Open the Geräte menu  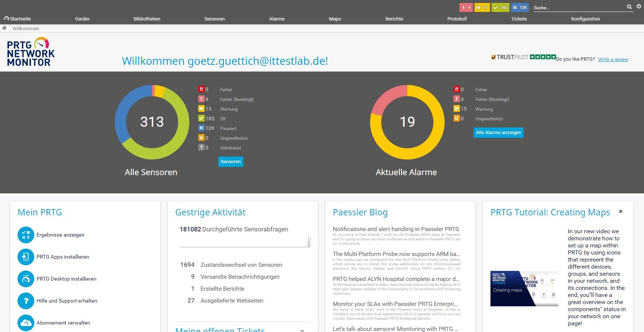82,19
